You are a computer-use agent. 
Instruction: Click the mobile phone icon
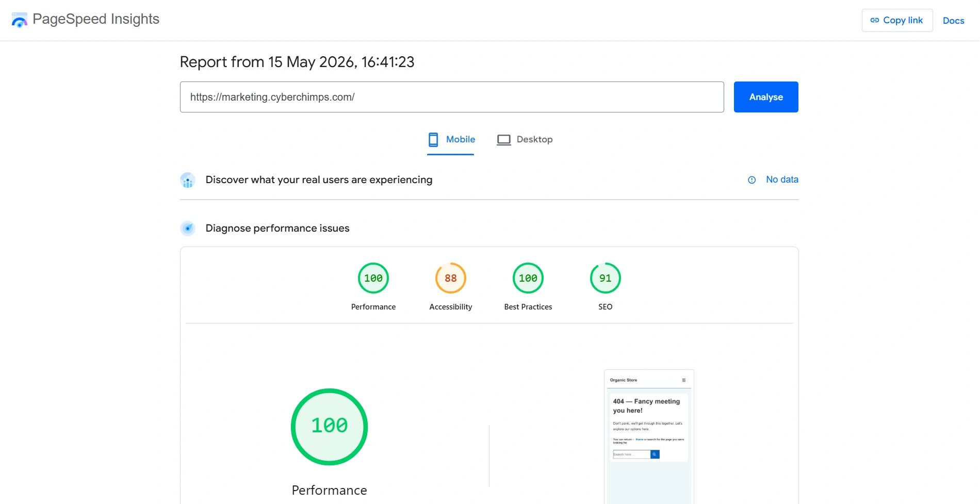point(433,140)
